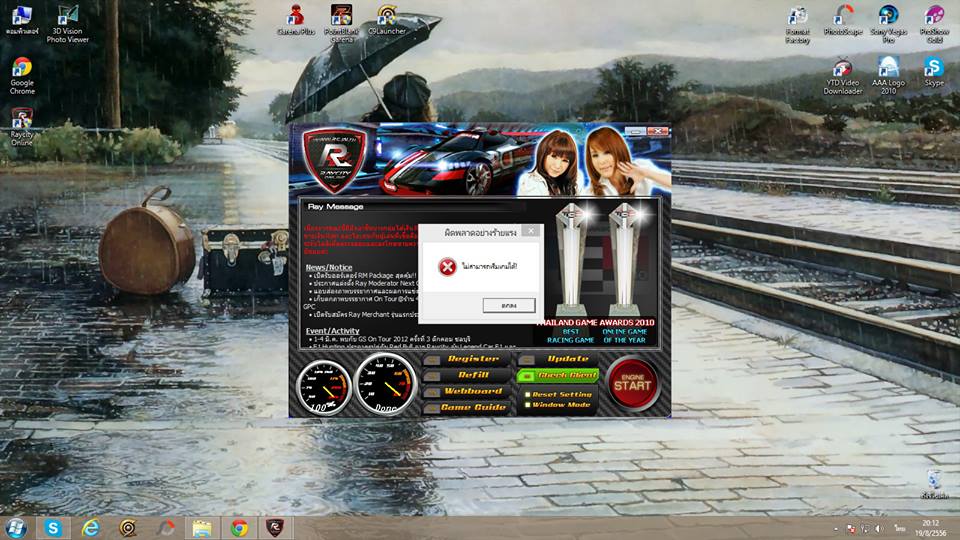The height and width of the screenshot is (540, 960).
Task: Minimize the Raycity launcher window
Action: click(636, 131)
